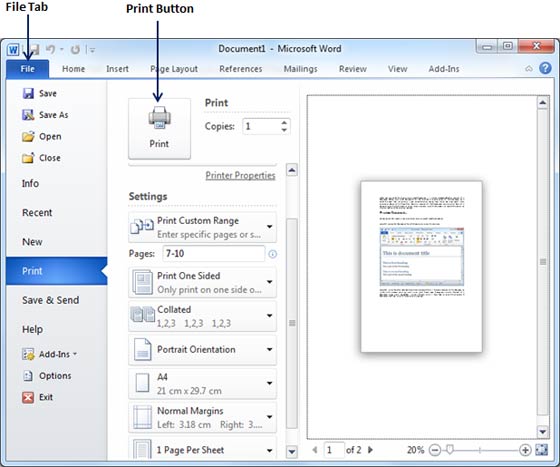Select Print in the backstage menu
Image resolution: width=560 pixels, height=467 pixels.
56,271
